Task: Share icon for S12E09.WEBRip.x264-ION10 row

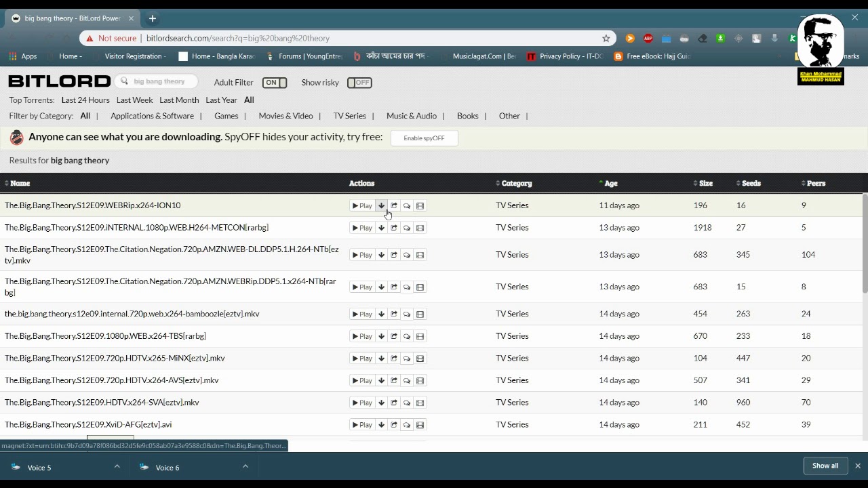Action: pyautogui.click(x=394, y=206)
